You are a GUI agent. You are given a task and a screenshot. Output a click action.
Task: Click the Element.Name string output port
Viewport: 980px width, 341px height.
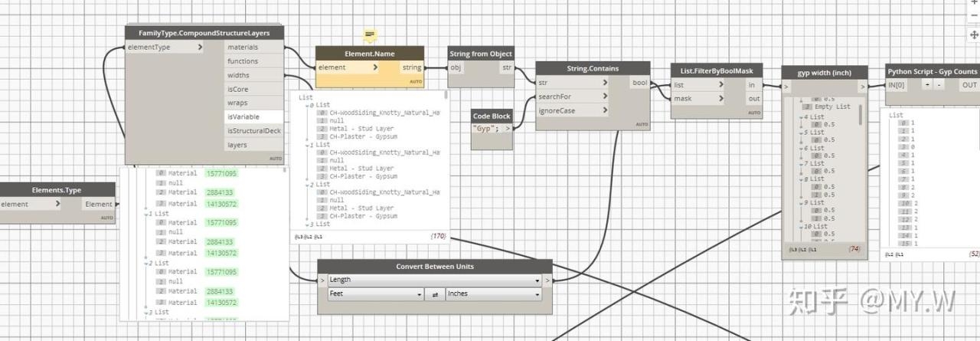(412, 67)
